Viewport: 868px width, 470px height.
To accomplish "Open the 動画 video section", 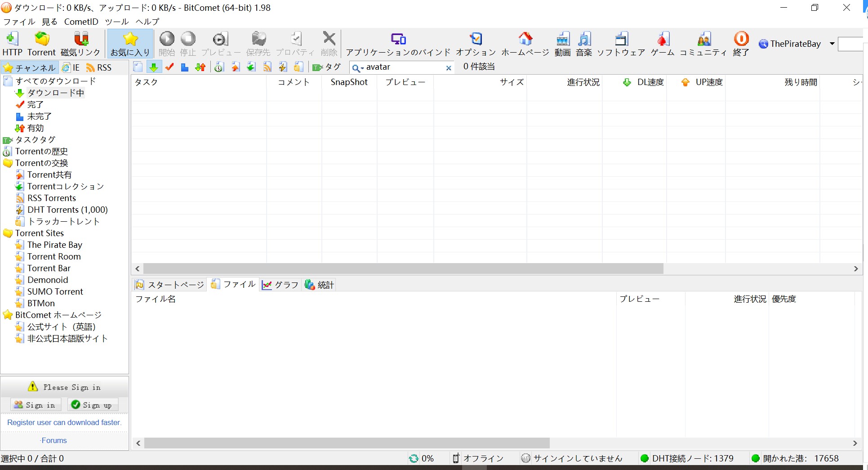I will tap(562, 44).
